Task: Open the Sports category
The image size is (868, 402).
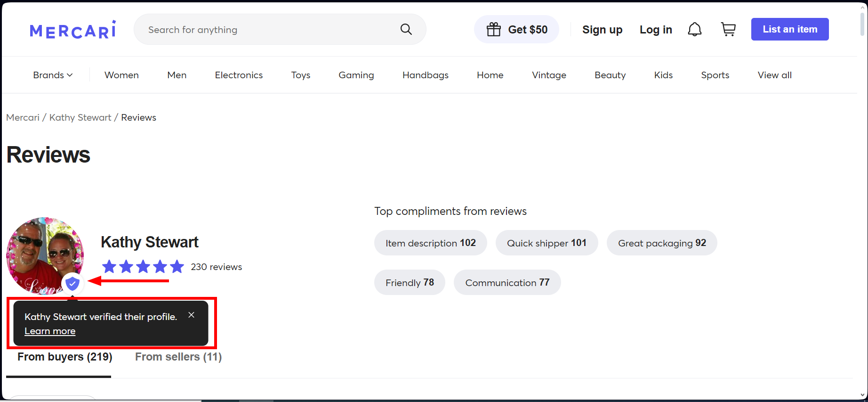Action: pyautogui.click(x=715, y=75)
